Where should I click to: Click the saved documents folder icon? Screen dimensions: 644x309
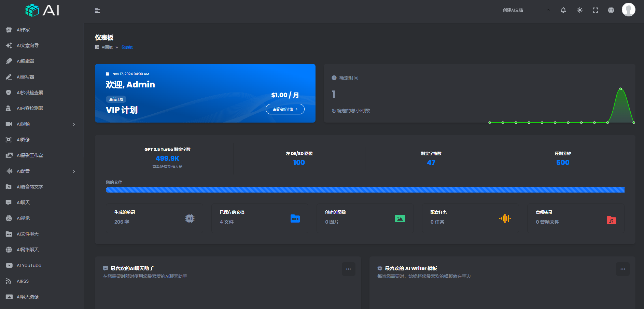pyautogui.click(x=295, y=219)
